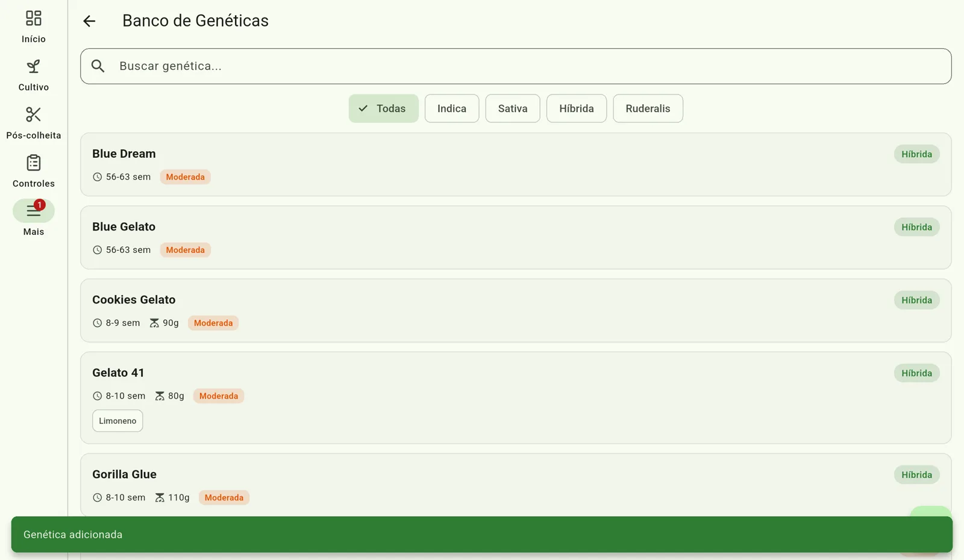Focus the Buscar genética search field
Screen dimensions: 964x560
tap(516, 66)
